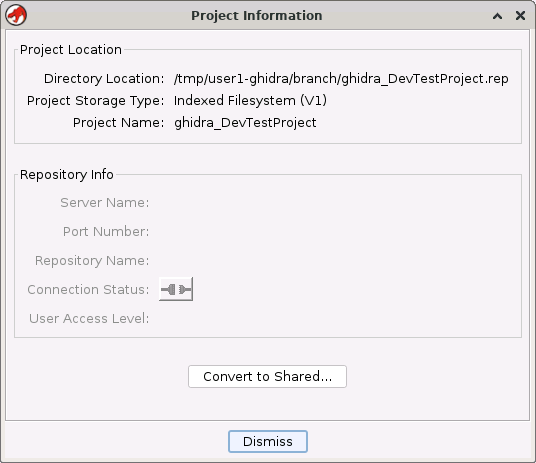
Task: Select the directory location path text
Action: point(341,79)
